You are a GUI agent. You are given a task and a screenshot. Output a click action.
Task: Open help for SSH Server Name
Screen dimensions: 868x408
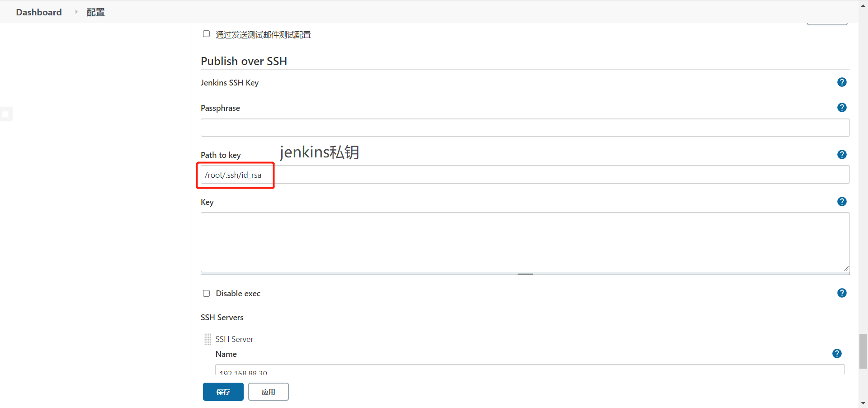(837, 354)
